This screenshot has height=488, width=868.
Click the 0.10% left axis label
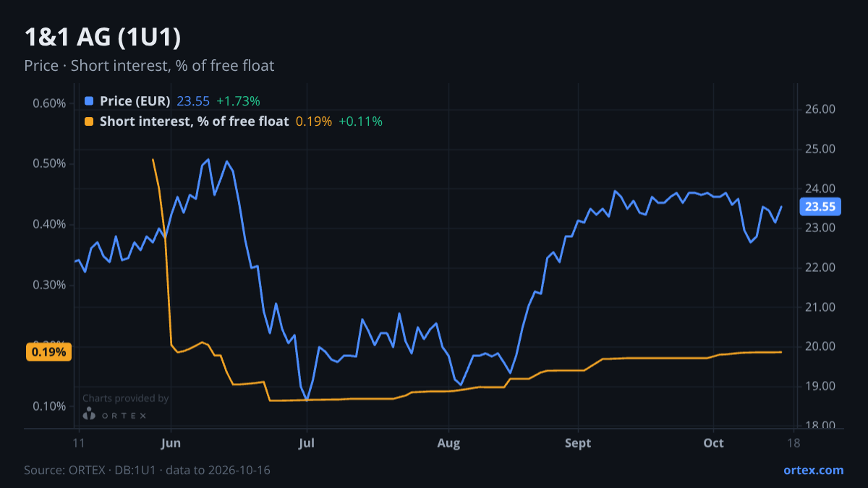click(x=49, y=406)
